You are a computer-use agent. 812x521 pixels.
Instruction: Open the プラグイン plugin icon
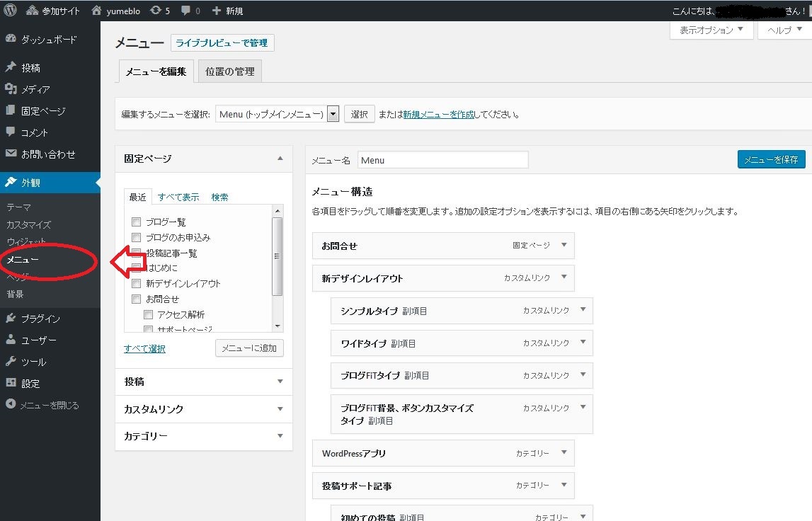point(11,318)
